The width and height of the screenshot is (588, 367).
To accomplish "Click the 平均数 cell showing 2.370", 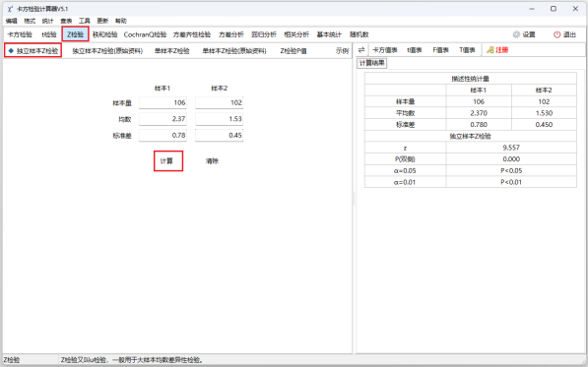I will 479,113.
